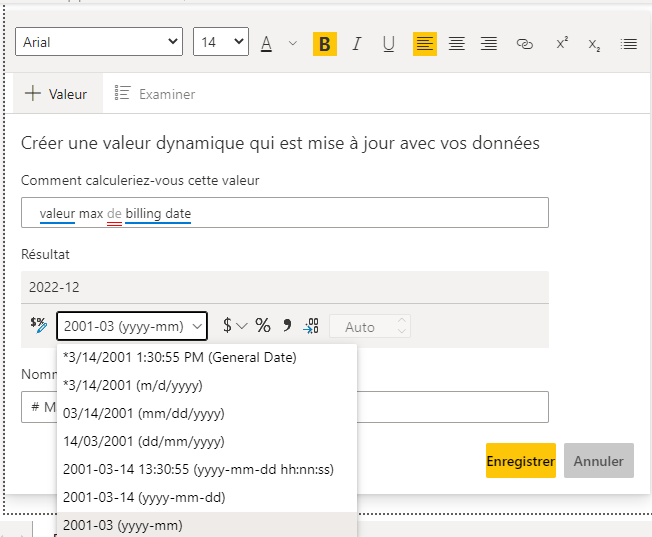This screenshot has height=537, width=652.
Task: Apply subscript formatting
Action: click(594, 44)
